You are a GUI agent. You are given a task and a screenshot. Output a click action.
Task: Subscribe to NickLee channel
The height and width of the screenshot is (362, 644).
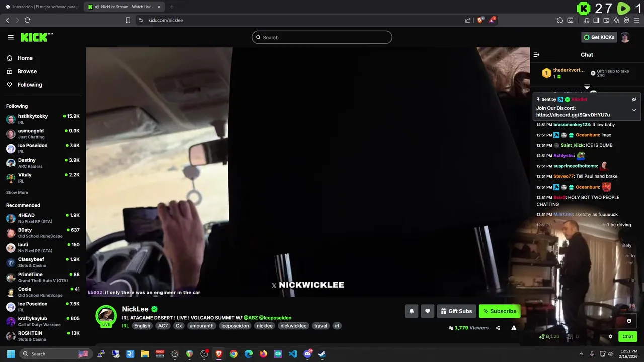point(500,311)
